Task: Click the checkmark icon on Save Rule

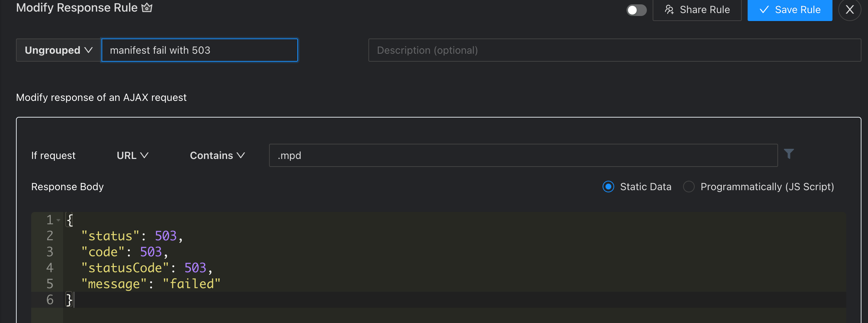Action: 764,10
